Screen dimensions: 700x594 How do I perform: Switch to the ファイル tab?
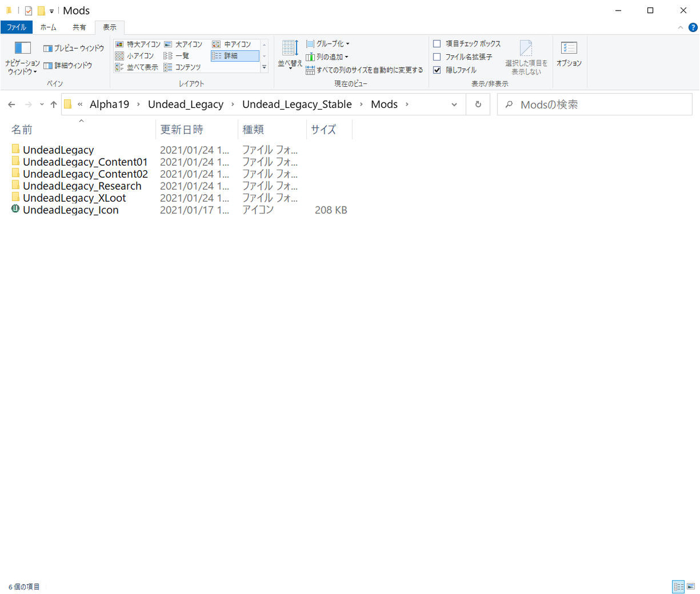pos(16,27)
